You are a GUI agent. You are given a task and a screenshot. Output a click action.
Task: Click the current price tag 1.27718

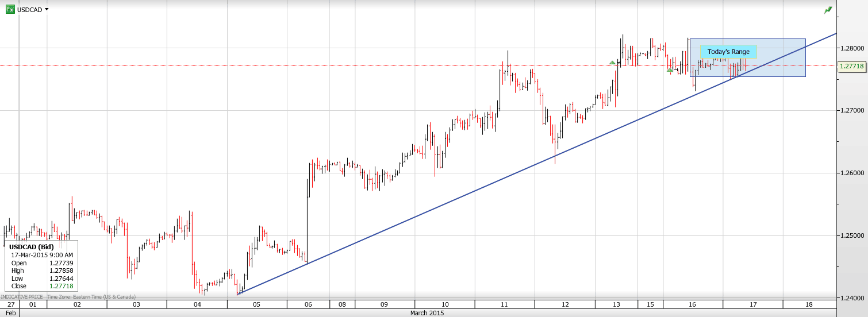click(851, 66)
